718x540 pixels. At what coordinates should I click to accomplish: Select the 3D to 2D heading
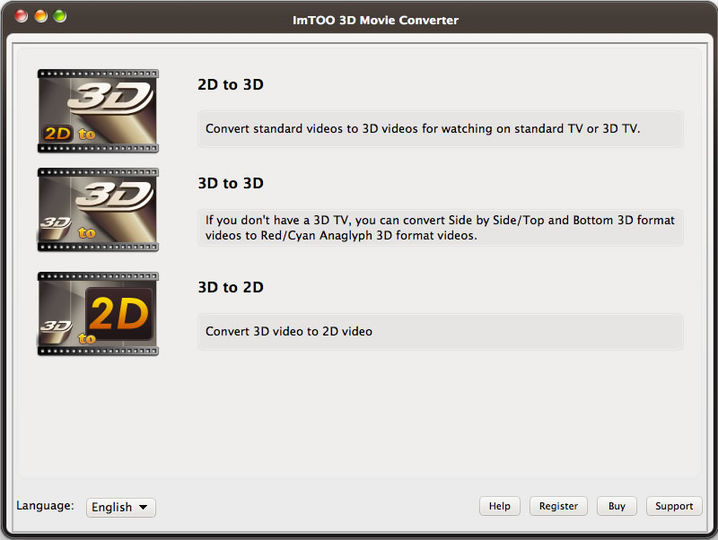[x=230, y=288]
